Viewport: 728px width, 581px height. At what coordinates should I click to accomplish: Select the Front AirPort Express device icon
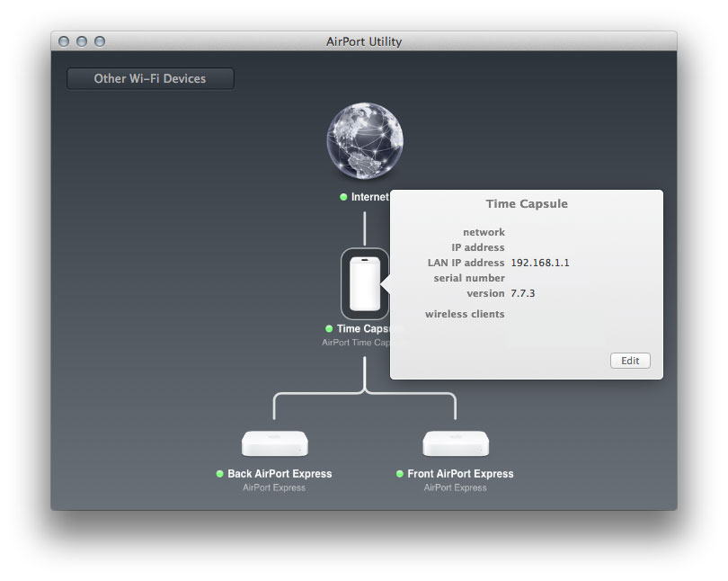(456, 443)
